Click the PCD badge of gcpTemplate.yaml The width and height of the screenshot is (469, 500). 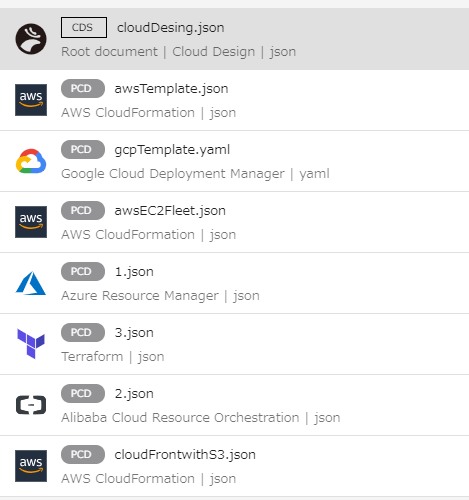pyautogui.click(x=83, y=149)
